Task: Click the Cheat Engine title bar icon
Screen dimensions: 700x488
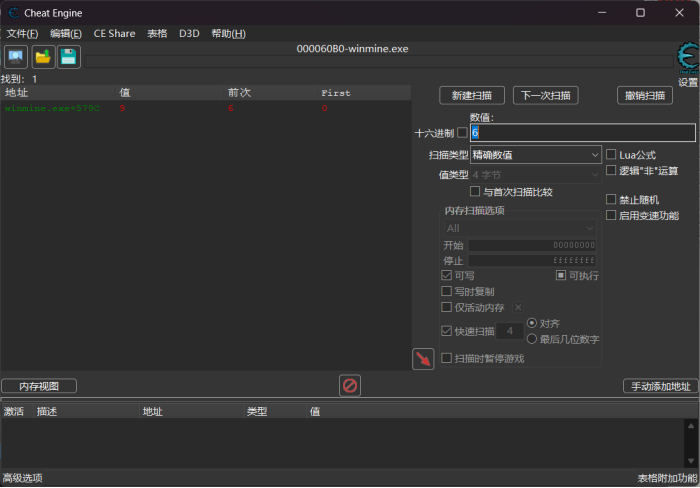Action: pos(13,13)
